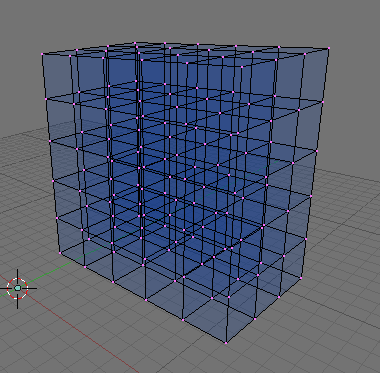
Task: Select the cube's bottom-most near corner vertex
Action: [x=226, y=343]
